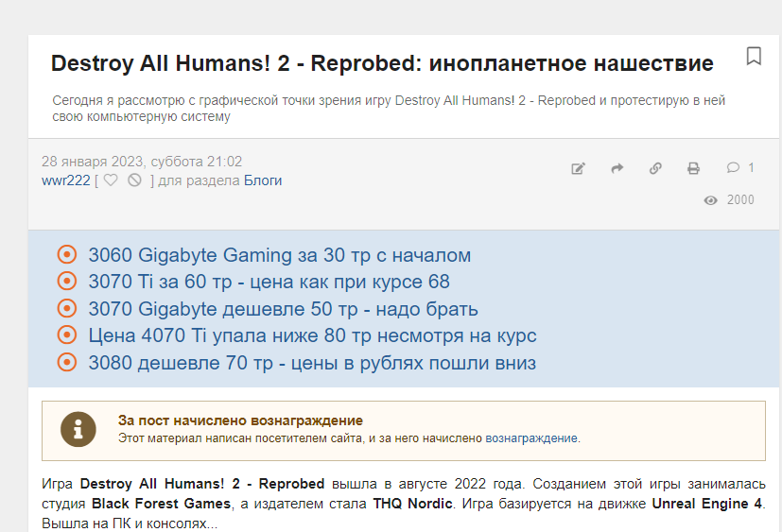Open the 3060 Gigabyte Gaming за 30 тр link

279,255
